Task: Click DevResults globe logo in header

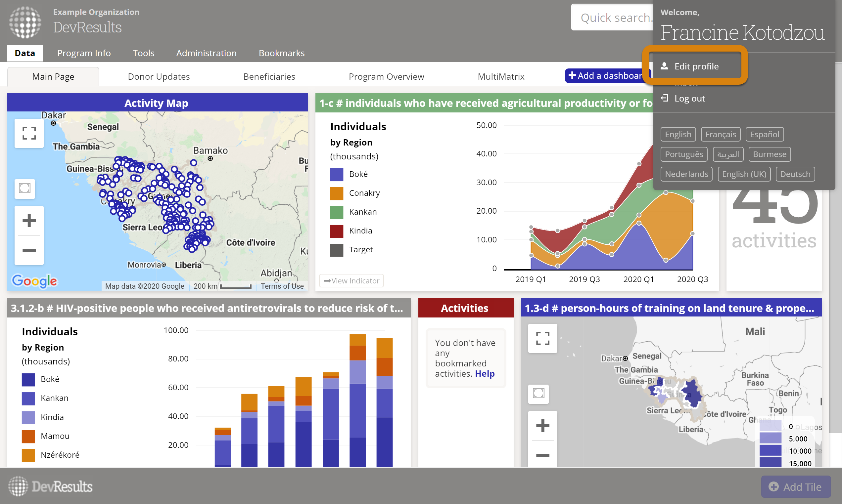Action: tap(25, 22)
